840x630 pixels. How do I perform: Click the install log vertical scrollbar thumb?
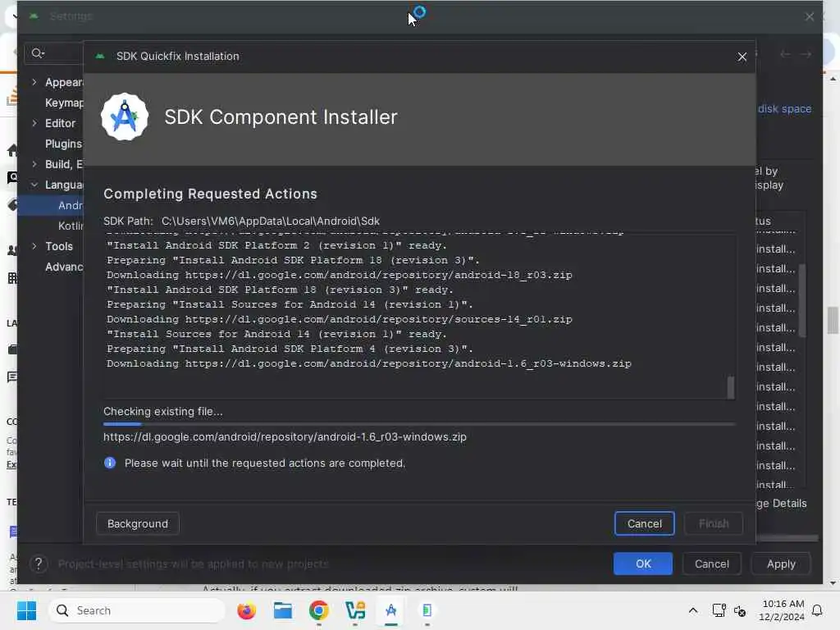click(x=730, y=388)
